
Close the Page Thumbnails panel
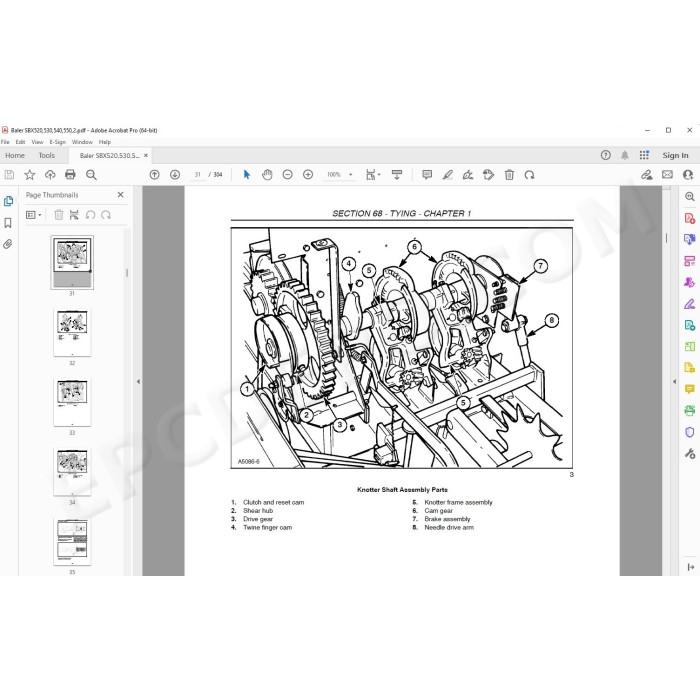click(120, 195)
